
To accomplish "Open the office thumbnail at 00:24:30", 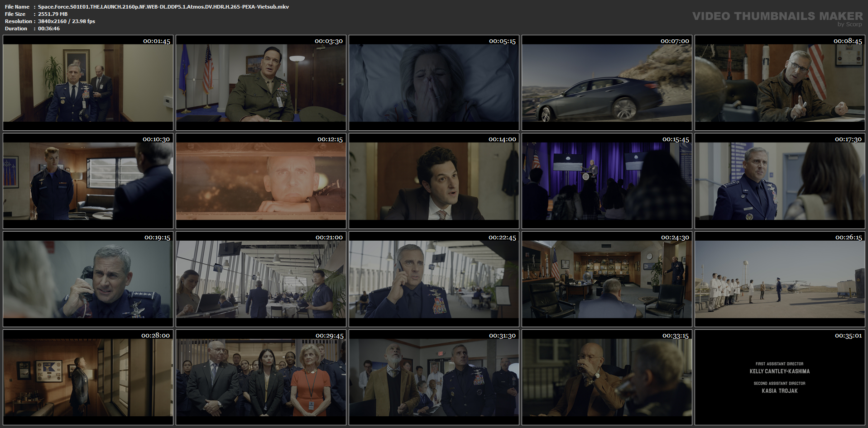I will click(607, 279).
